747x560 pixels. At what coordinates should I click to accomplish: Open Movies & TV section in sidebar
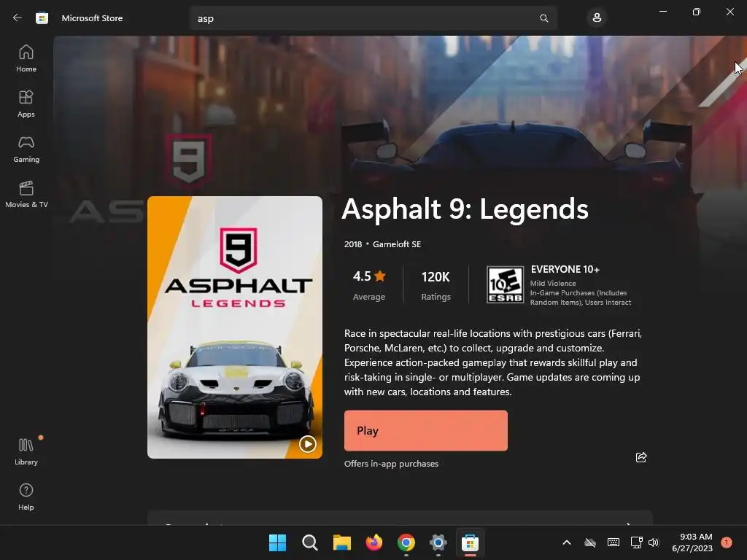[26, 194]
